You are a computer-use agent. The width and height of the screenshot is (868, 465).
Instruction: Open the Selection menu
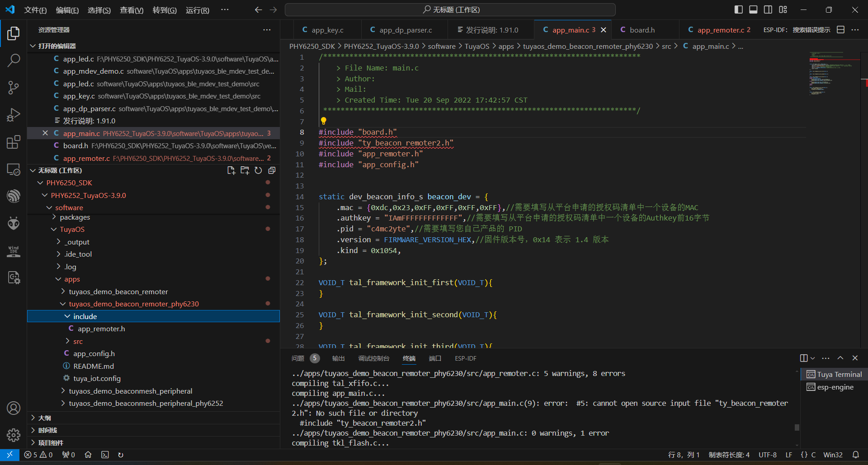point(99,10)
